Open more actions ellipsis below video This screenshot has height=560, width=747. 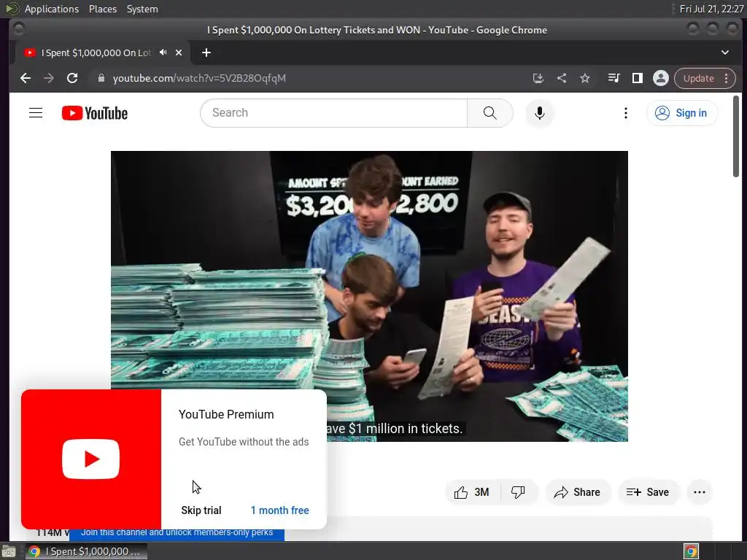700,492
